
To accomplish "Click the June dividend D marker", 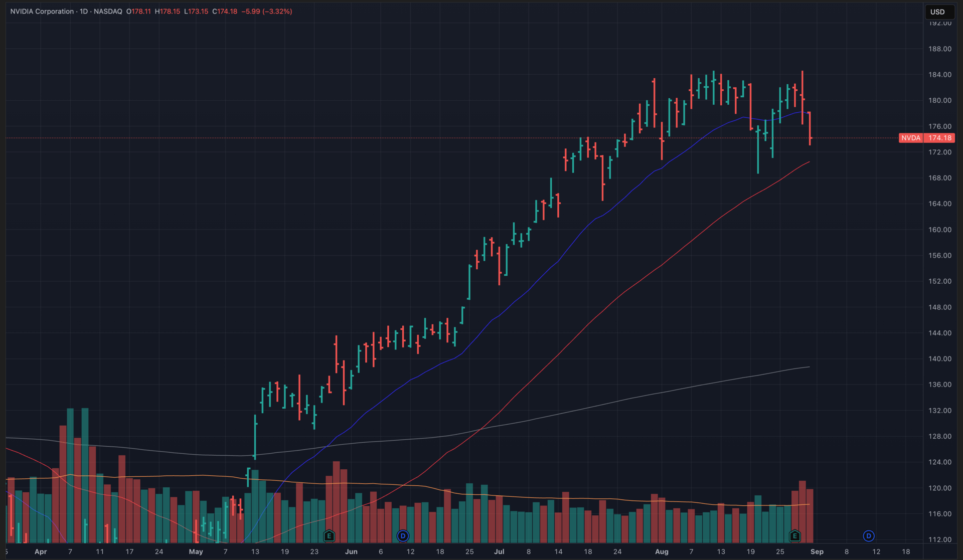I will (403, 536).
